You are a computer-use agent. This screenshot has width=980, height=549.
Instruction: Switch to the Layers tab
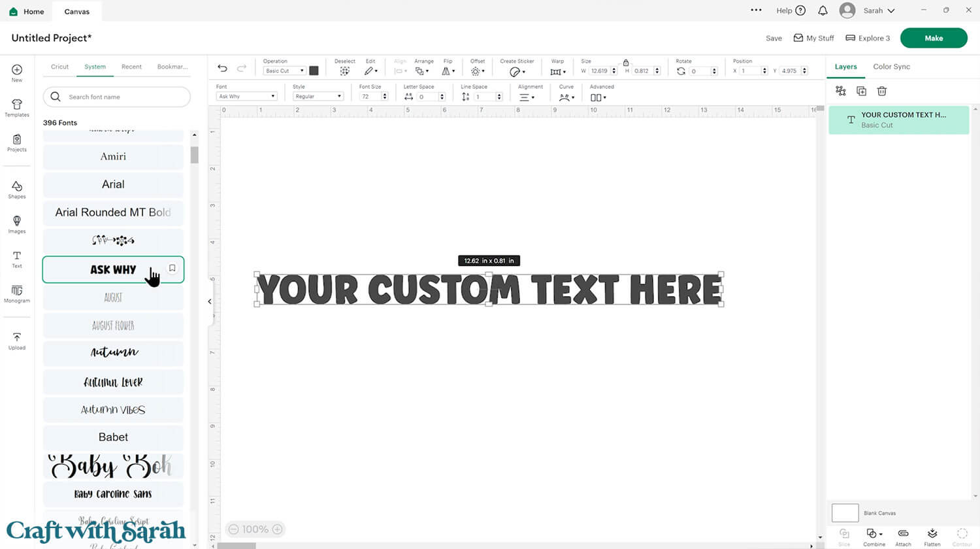pos(845,67)
